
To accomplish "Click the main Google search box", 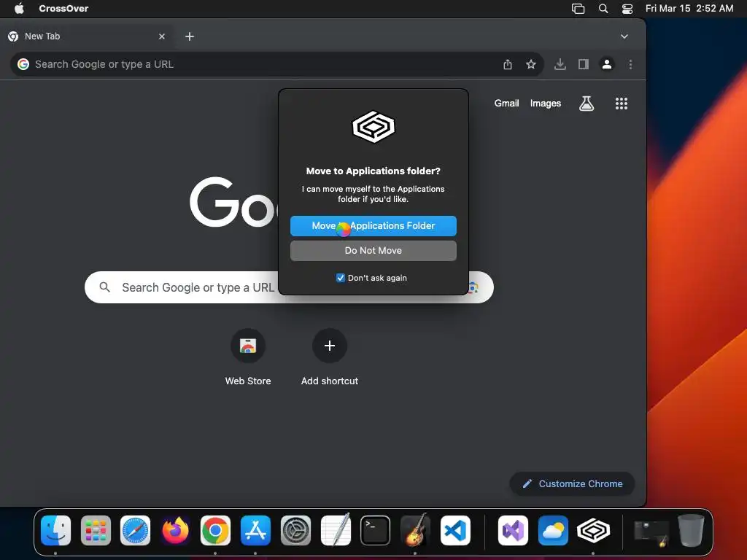I will [x=289, y=287].
